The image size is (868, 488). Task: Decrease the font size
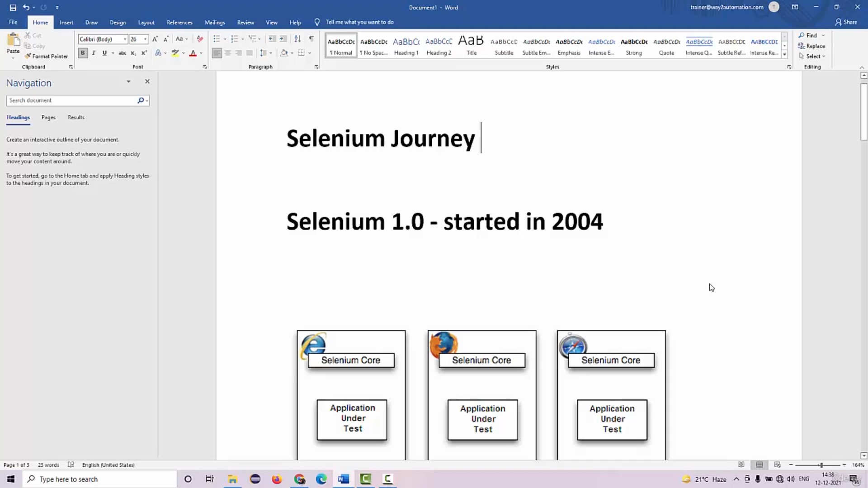tap(166, 39)
